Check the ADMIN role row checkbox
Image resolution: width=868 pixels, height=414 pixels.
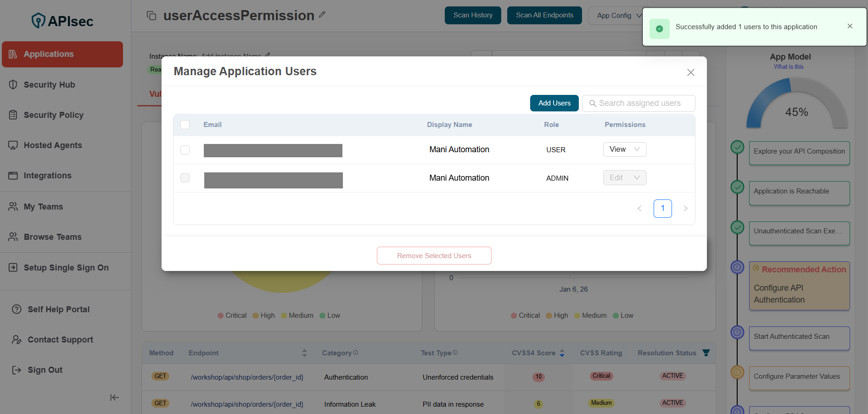point(185,178)
